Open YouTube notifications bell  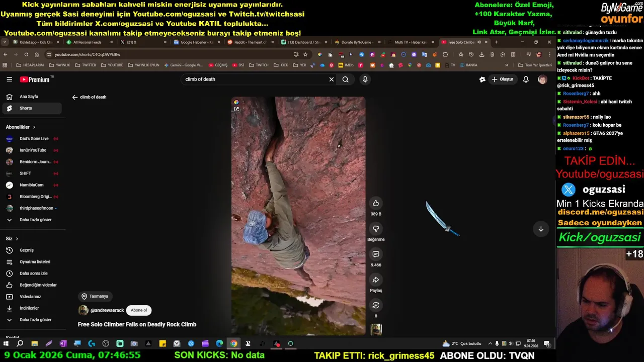526,79
